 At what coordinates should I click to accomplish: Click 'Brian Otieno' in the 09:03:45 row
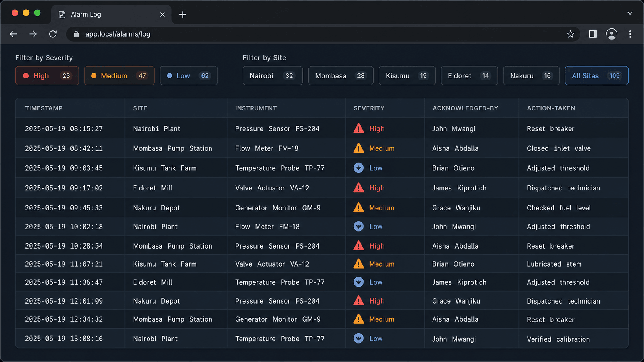pos(453,168)
